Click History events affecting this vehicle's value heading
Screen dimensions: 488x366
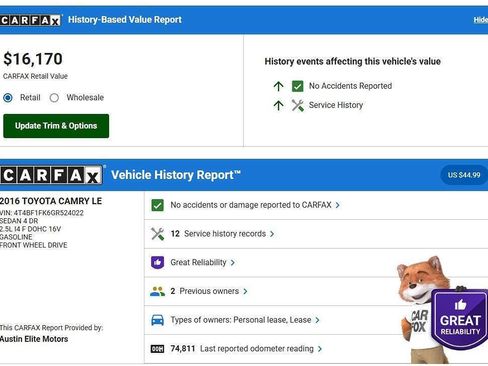click(353, 62)
